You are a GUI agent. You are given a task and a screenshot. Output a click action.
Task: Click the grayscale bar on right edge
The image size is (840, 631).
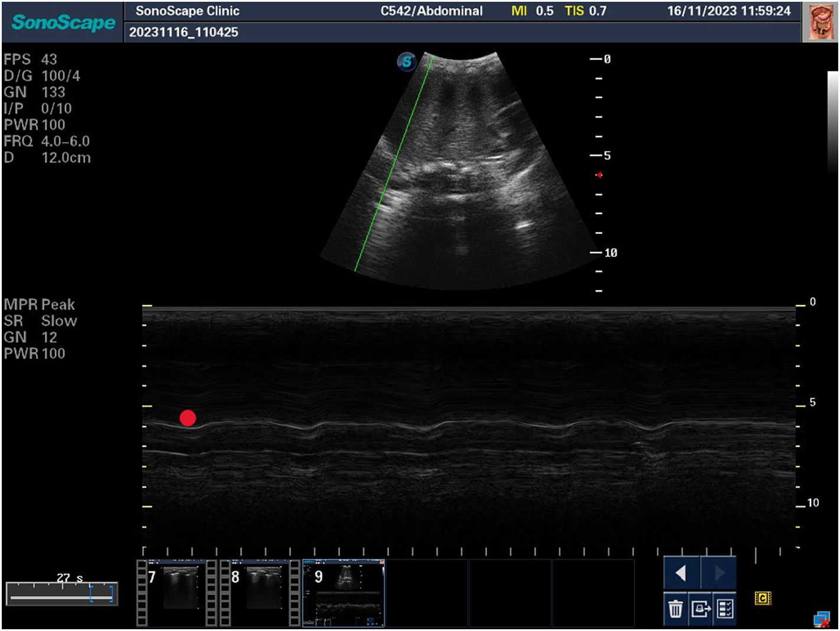click(832, 118)
